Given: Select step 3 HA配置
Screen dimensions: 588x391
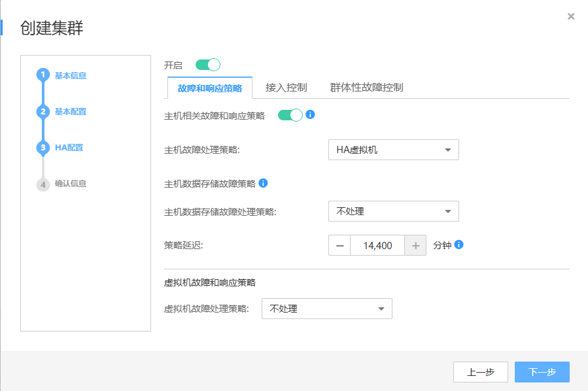Looking at the screenshot, I should pyautogui.click(x=60, y=147).
